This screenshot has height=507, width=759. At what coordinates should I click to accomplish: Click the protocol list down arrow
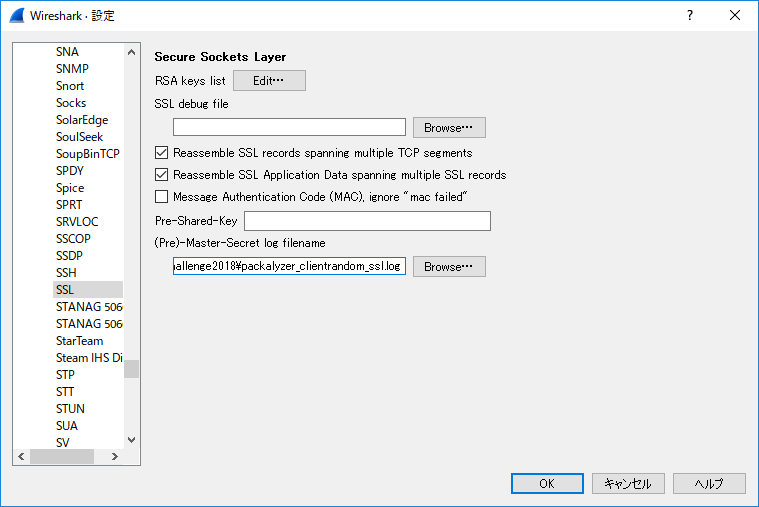131,440
